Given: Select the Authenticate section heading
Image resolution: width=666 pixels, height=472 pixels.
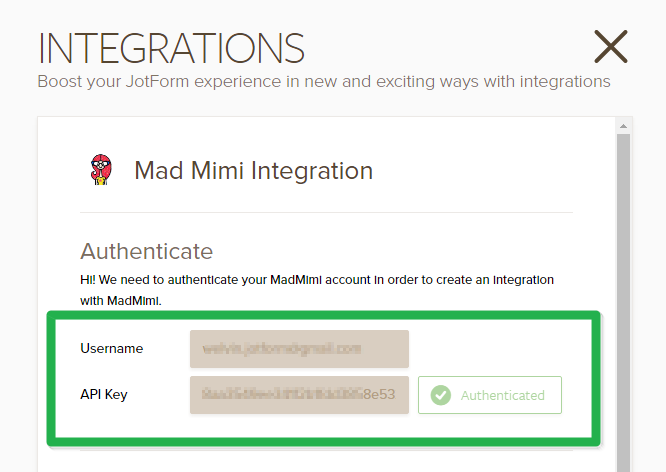Looking at the screenshot, I should tap(146, 251).
